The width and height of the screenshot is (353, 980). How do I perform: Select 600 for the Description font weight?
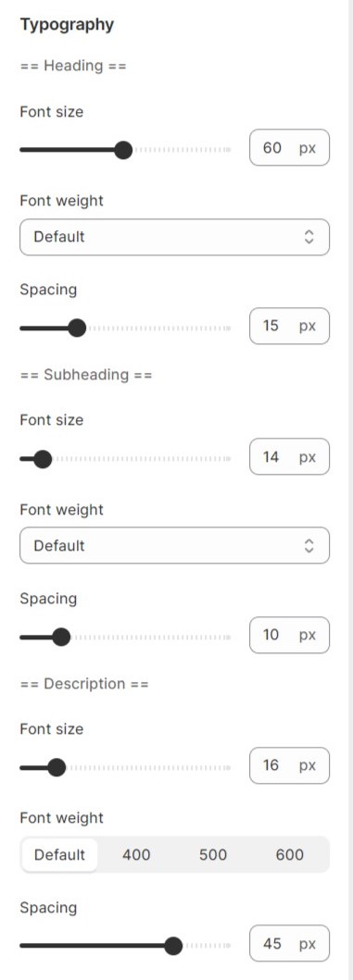[x=290, y=855]
